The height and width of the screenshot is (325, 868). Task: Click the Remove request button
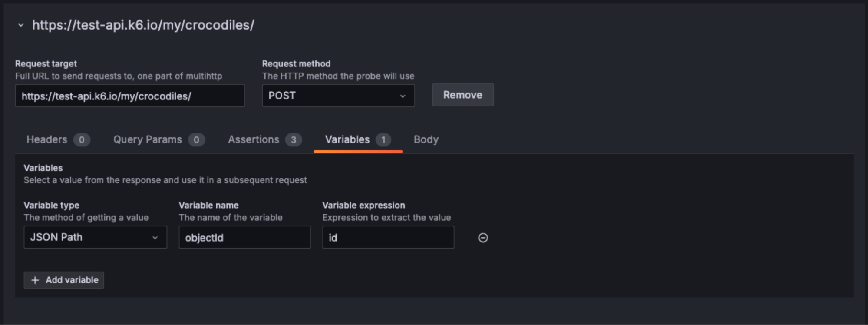[x=462, y=95]
